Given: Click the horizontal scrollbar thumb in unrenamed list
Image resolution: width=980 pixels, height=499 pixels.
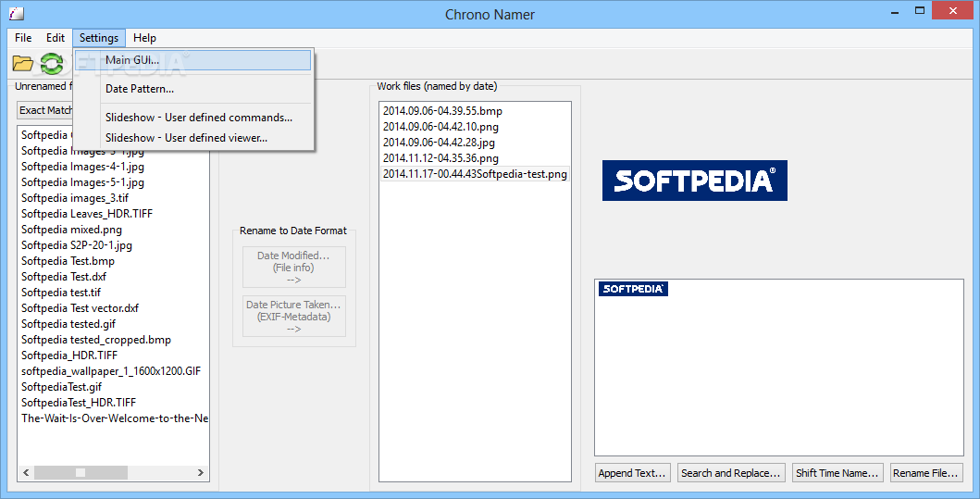Looking at the screenshot, I should point(81,472).
